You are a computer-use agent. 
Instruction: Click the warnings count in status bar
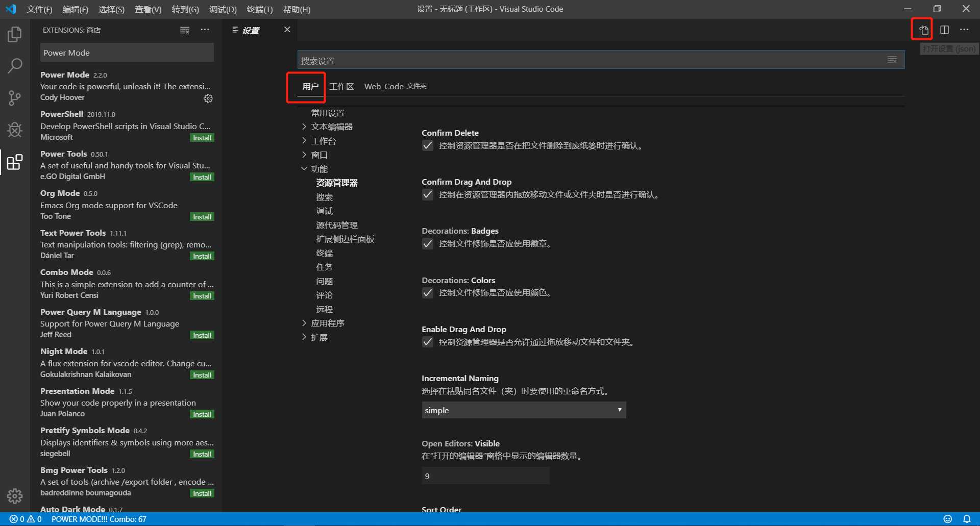35,519
